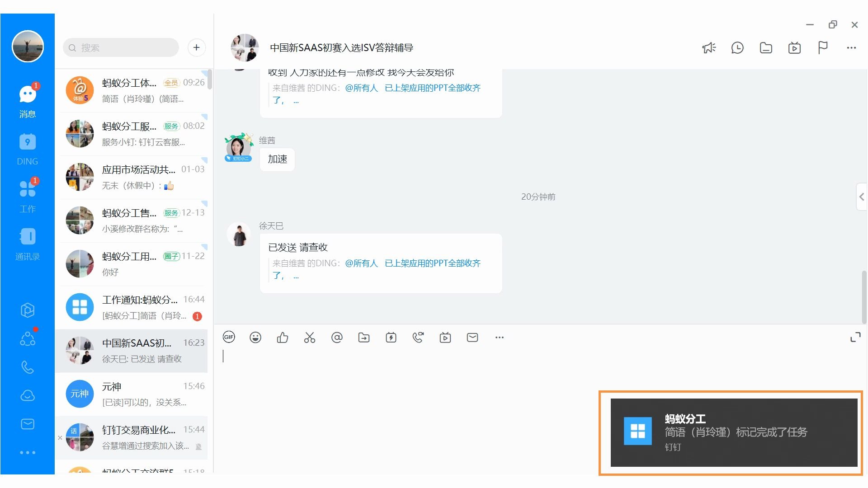The image size is (868, 488).
Task: Click the envelope icon in input toolbar
Action: click(472, 338)
